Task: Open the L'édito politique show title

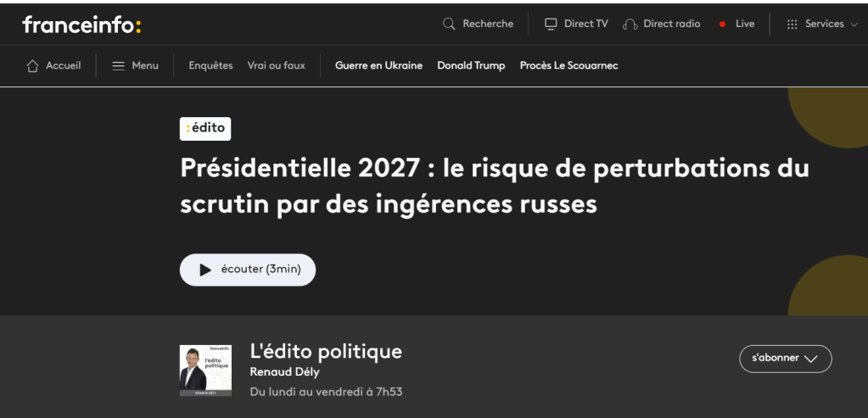Action: [x=326, y=351]
